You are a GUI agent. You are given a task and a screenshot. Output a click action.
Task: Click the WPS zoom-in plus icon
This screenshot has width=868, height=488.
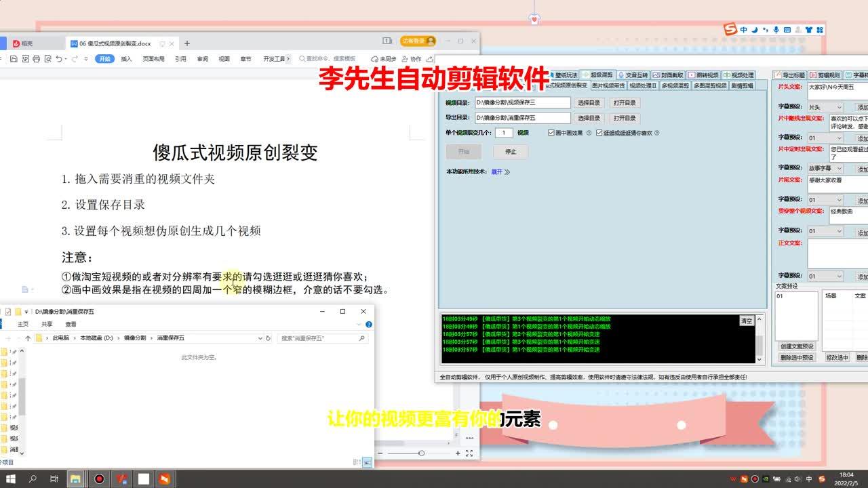tap(458, 453)
